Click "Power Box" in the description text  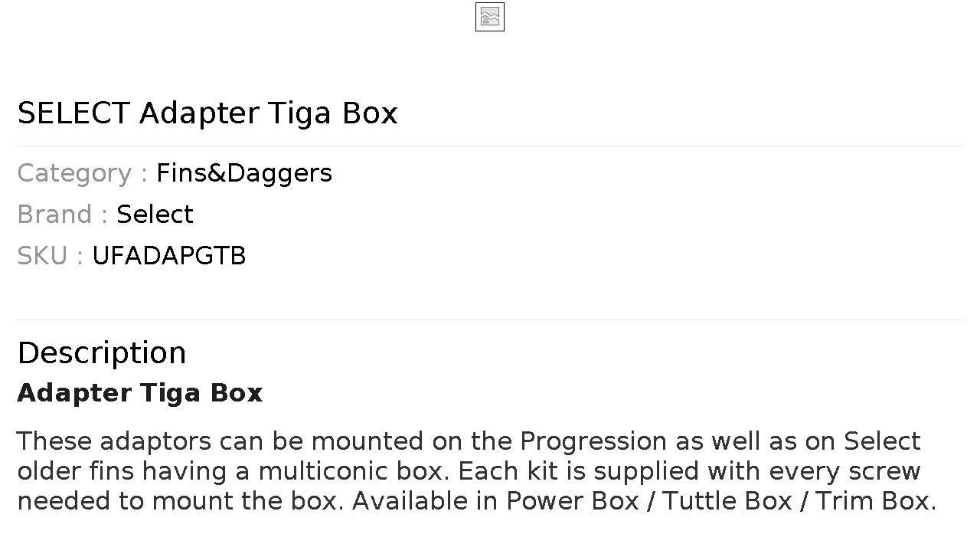tap(573, 501)
